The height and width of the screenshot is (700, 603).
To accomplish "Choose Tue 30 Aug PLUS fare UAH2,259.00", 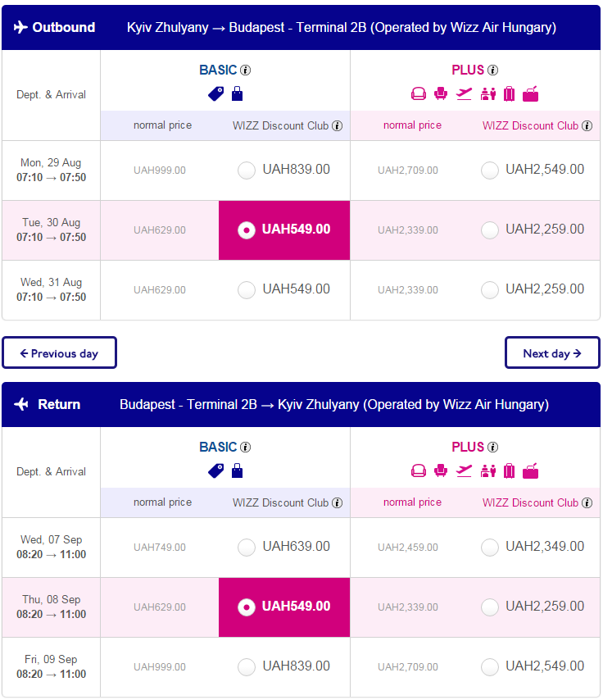I will click(490, 230).
